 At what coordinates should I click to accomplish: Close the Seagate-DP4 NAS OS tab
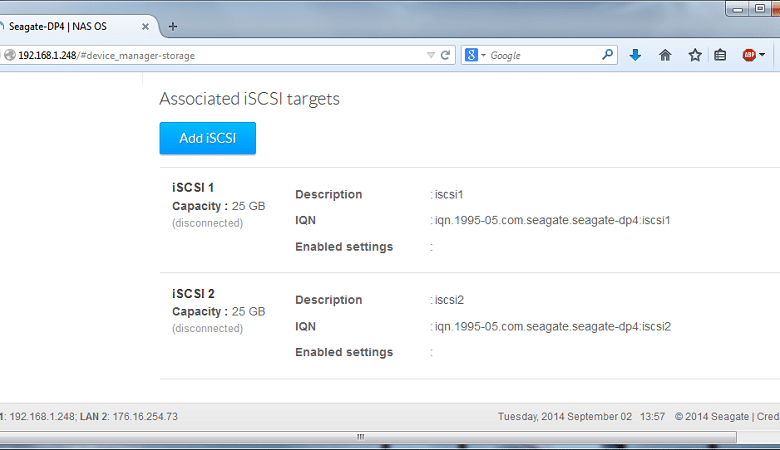[145, 27]
